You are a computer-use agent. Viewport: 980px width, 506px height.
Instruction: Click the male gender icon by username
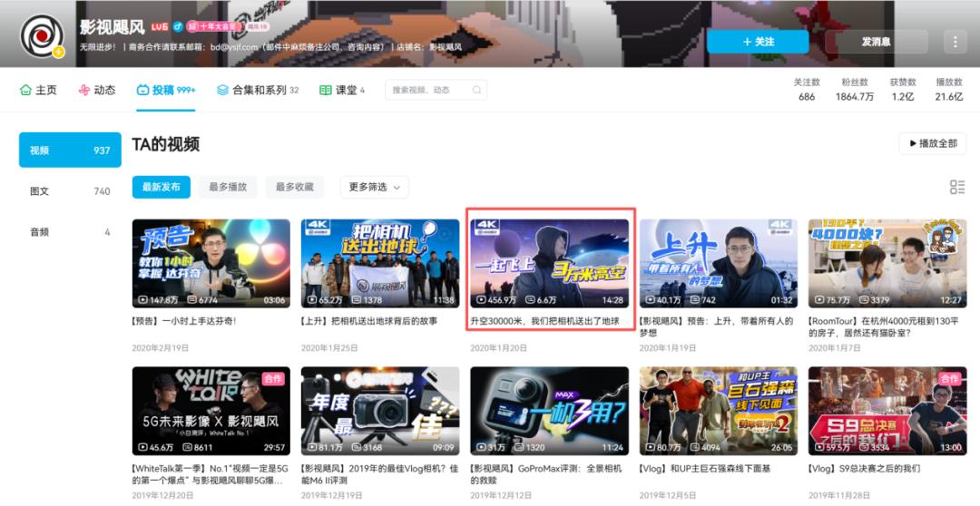tap(178, 27)
